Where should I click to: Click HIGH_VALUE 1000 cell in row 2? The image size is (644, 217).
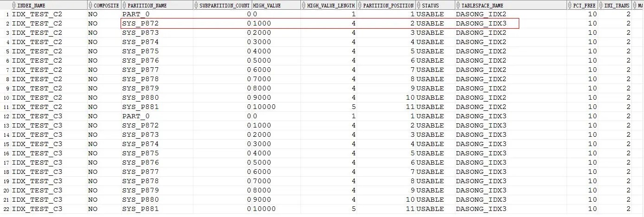pyautogui.click(x=276, y=24)
